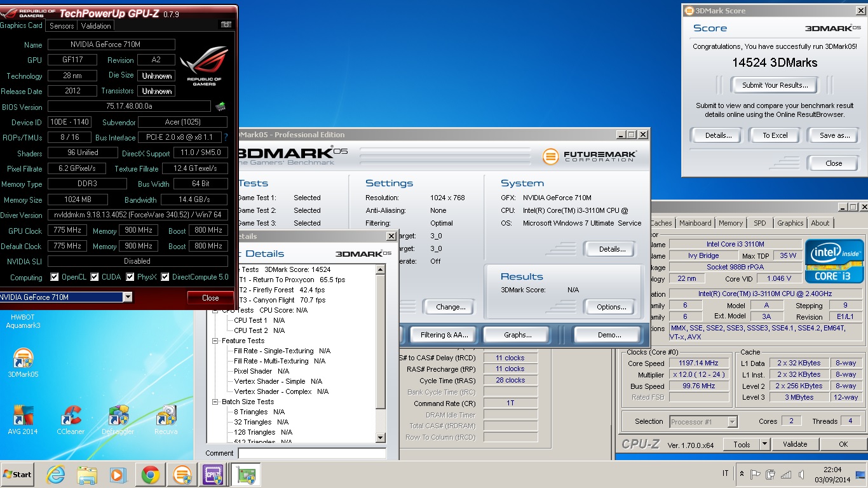Image resolution: width=868 pixels, height=488 pixels.
Task: Click the Tools button in CPU-Z
Action: (x=742, y=444)
